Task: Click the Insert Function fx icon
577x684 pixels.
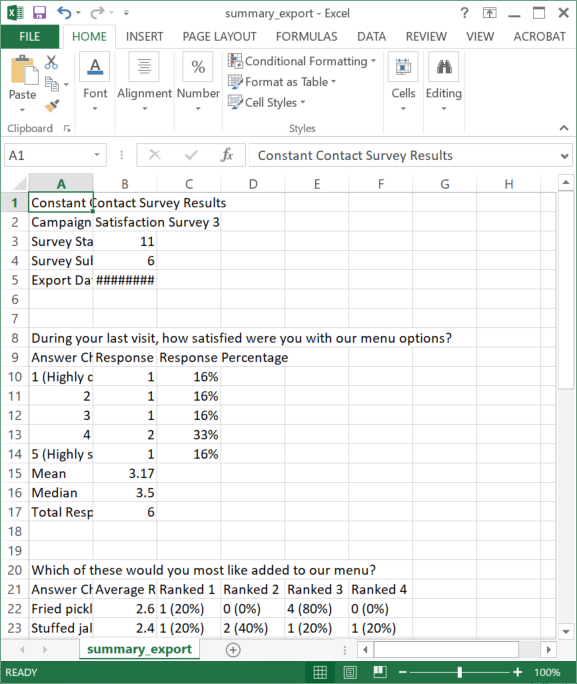Action: [x=227, y=155]
